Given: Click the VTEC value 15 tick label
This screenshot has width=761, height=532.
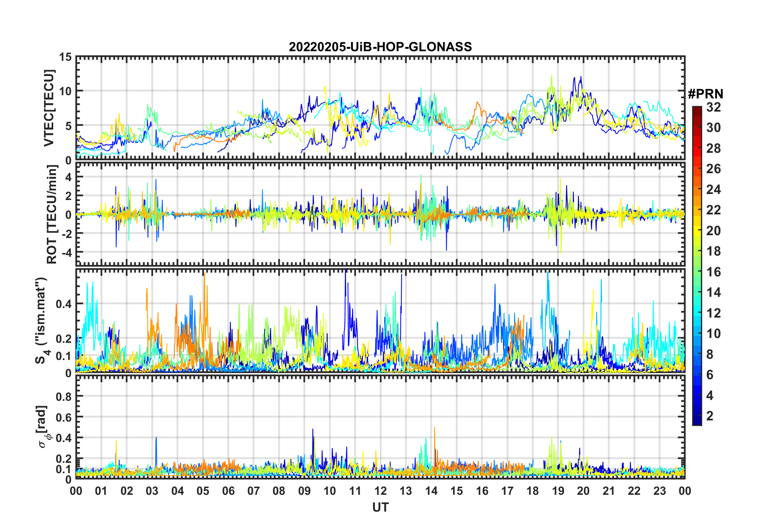Looking at the screenshot, I should (x=66, y=57).
